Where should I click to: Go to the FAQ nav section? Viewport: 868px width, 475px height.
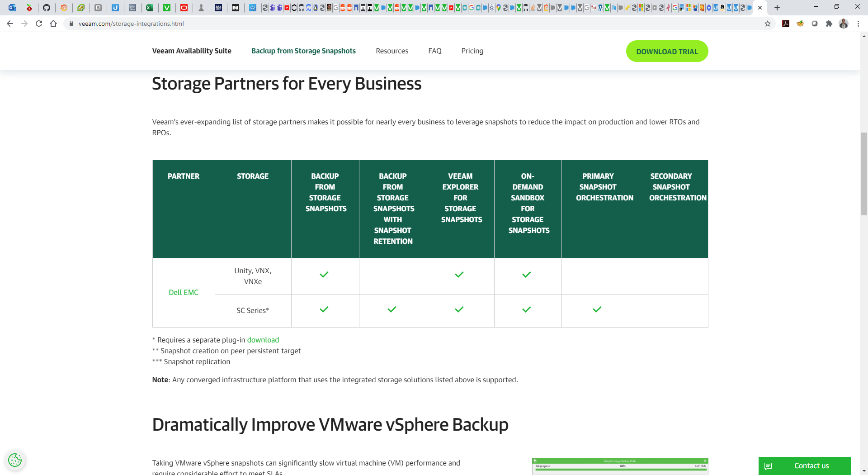click(x=435, y=51)
